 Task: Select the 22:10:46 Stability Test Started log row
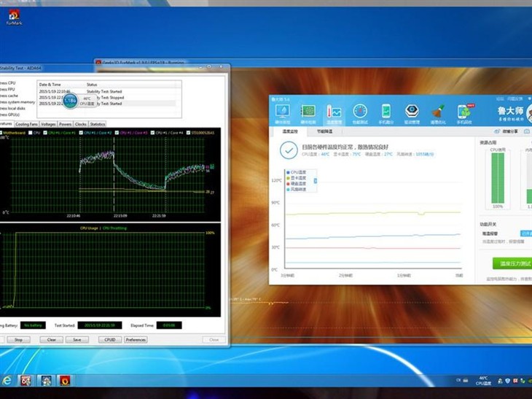(109, 91)
